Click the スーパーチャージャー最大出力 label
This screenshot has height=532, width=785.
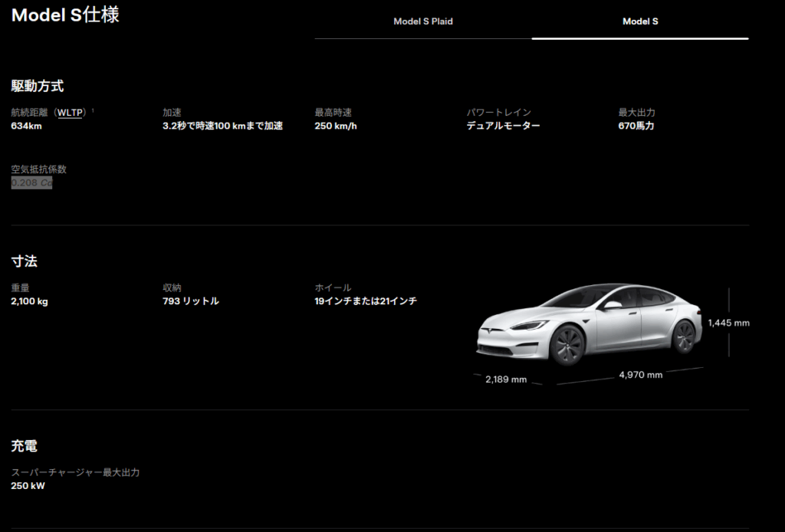pos(75,472)
